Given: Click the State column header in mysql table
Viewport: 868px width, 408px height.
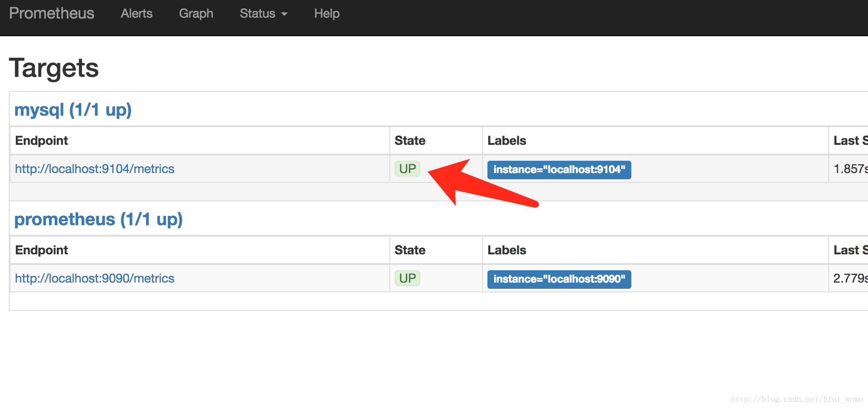Looking at the screenshot, I should [410, 140].
